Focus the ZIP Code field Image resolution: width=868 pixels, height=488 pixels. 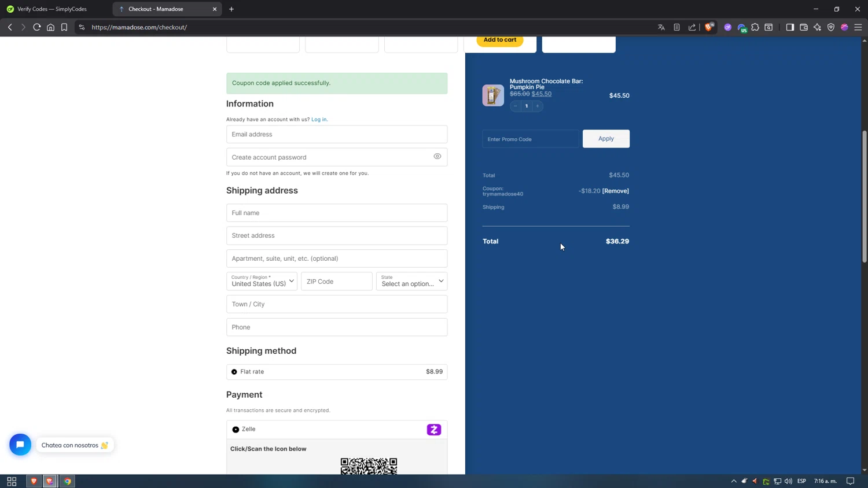(337, 281)
